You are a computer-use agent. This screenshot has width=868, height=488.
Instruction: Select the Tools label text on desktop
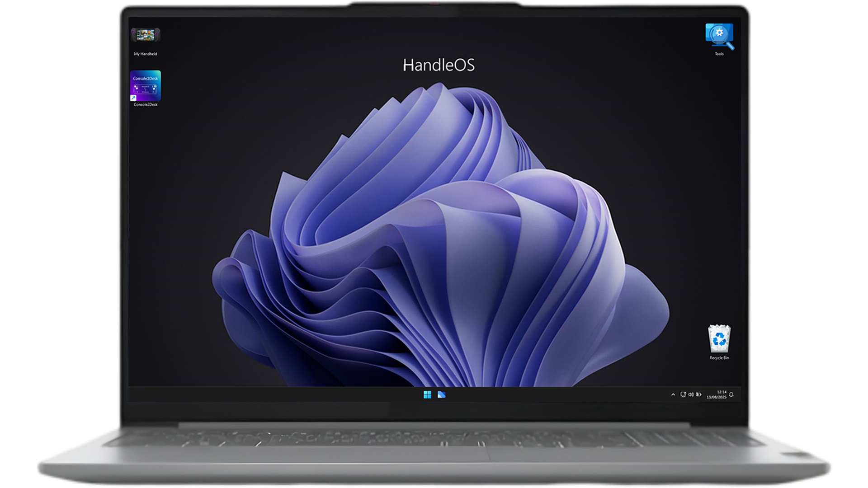tap(719, 54)
